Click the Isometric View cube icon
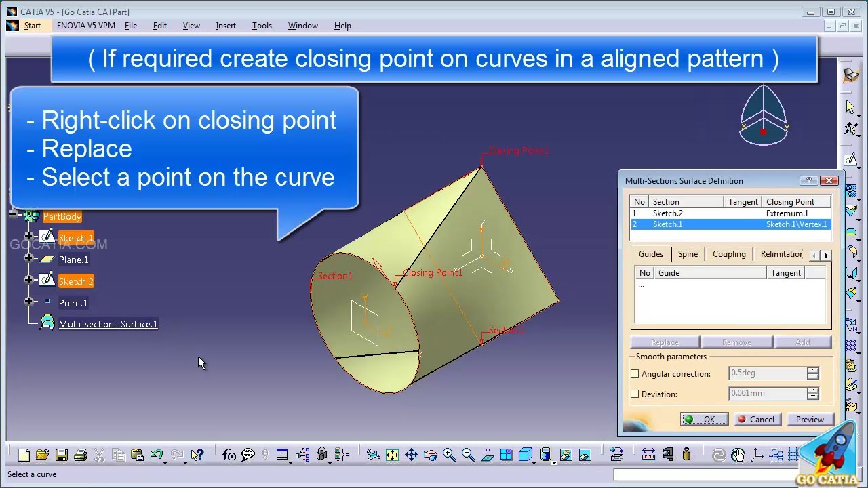The height and width of the screenshot is (488, 868). (x=525, y=455)
